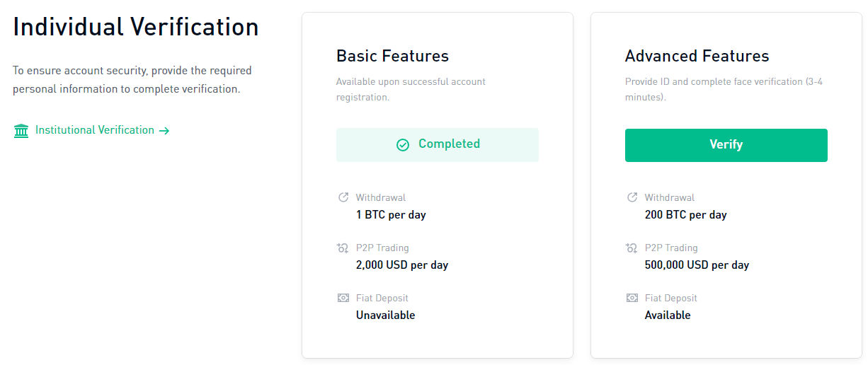
Task: Click the Completed status button
Action: (437, 145)
